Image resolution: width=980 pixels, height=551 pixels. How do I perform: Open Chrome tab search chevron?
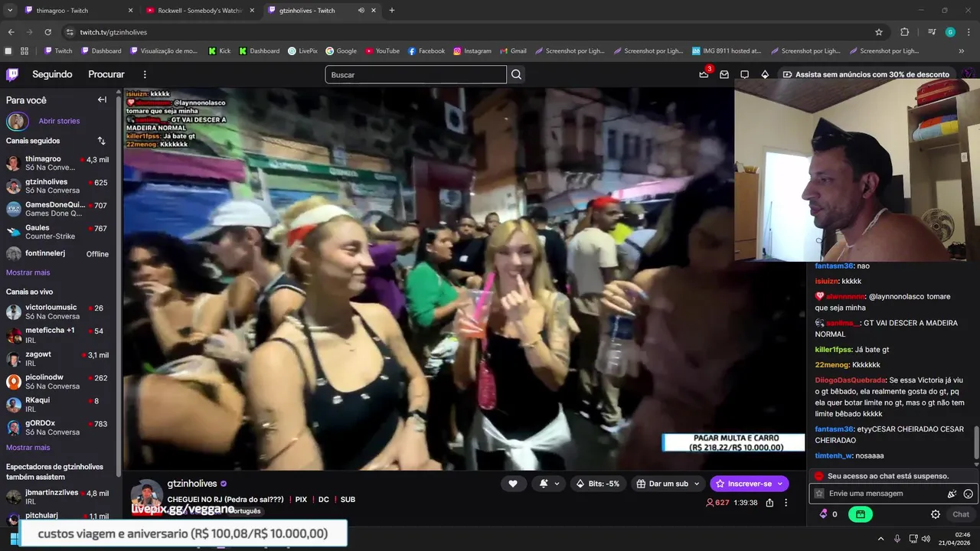10,11
